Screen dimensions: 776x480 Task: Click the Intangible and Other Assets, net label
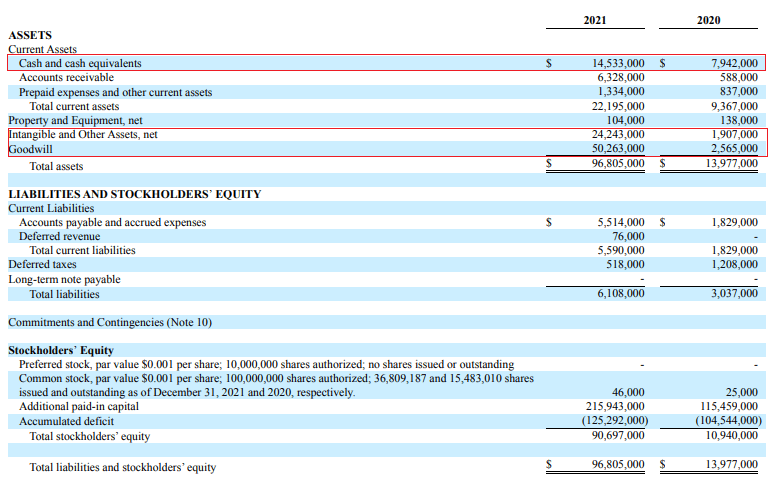(x=83, y=135)
